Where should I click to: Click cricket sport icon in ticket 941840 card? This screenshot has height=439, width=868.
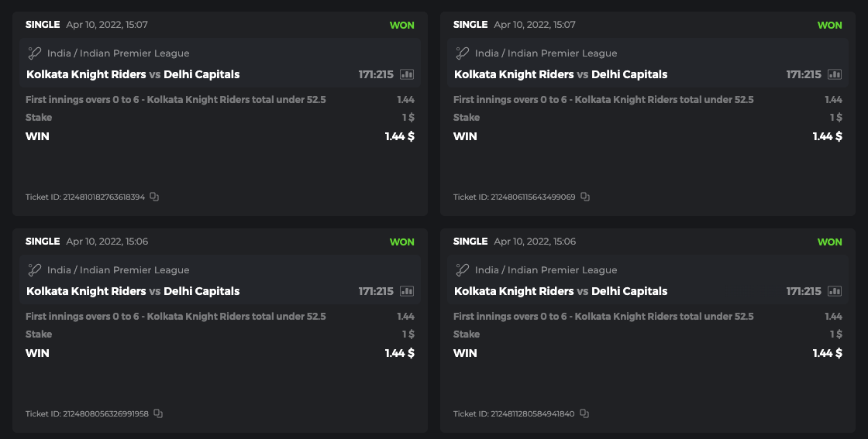tap(463, 270)
